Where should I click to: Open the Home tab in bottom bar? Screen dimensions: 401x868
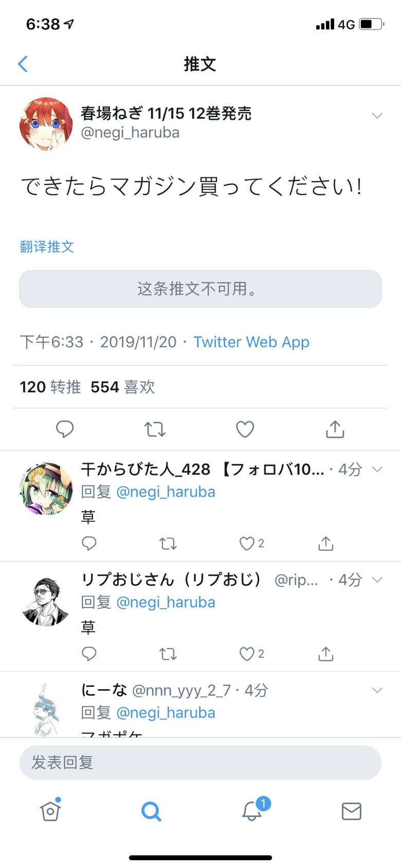point(50,811)
